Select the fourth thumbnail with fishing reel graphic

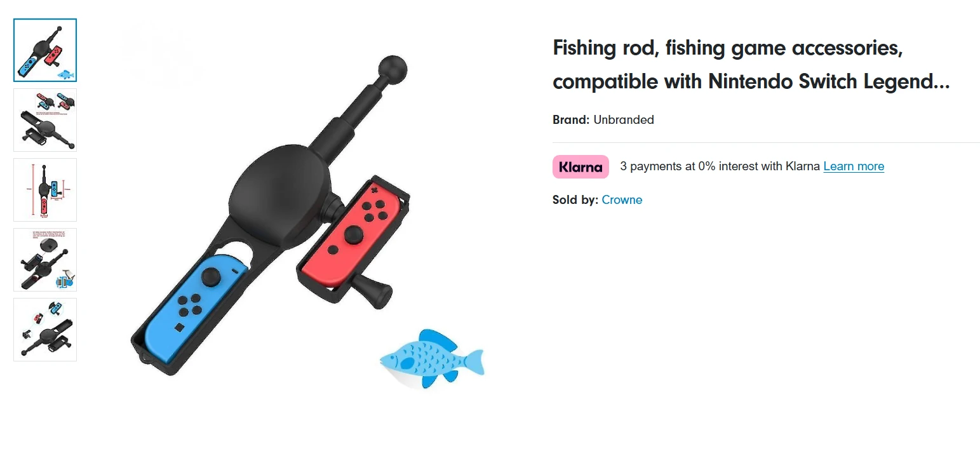pyautogui.click(x=45, y=260)
